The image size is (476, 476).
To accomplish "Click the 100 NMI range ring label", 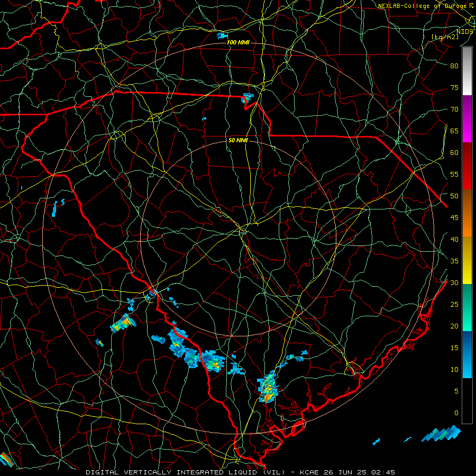I will click(238, 42).
